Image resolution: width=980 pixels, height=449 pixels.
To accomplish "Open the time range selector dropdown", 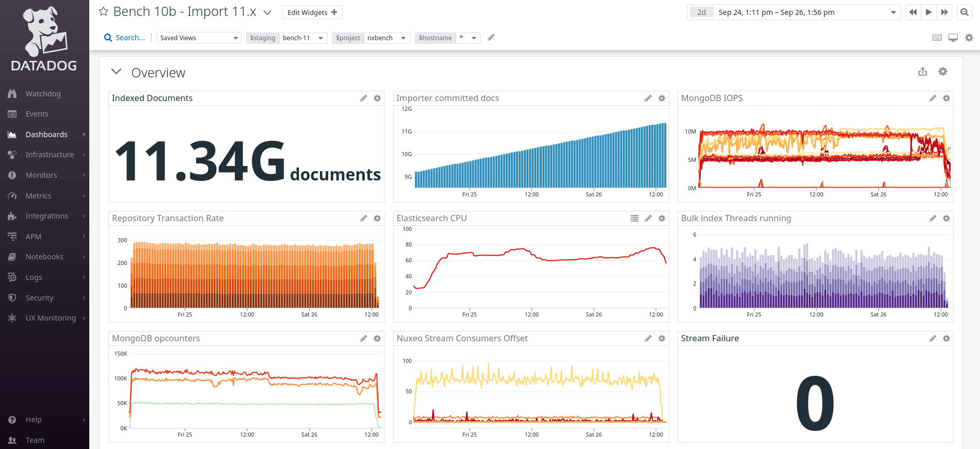I will (794, 12).
